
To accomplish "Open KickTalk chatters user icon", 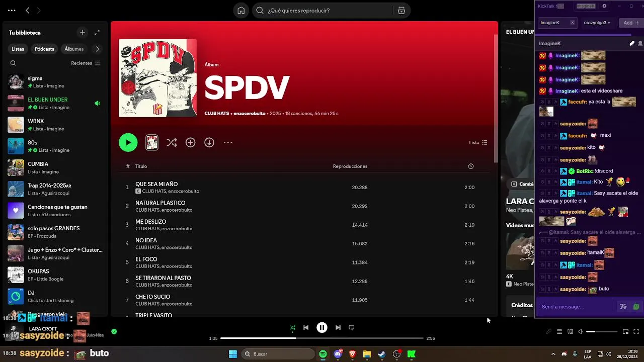I will (x=640, y=43).
